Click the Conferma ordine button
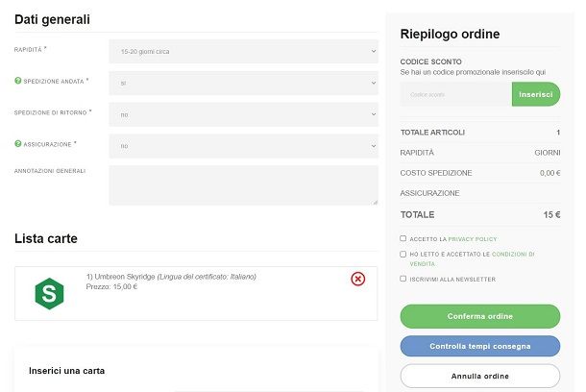The width and height of the screenshot is (586, 392). click(x=480, y=316)
